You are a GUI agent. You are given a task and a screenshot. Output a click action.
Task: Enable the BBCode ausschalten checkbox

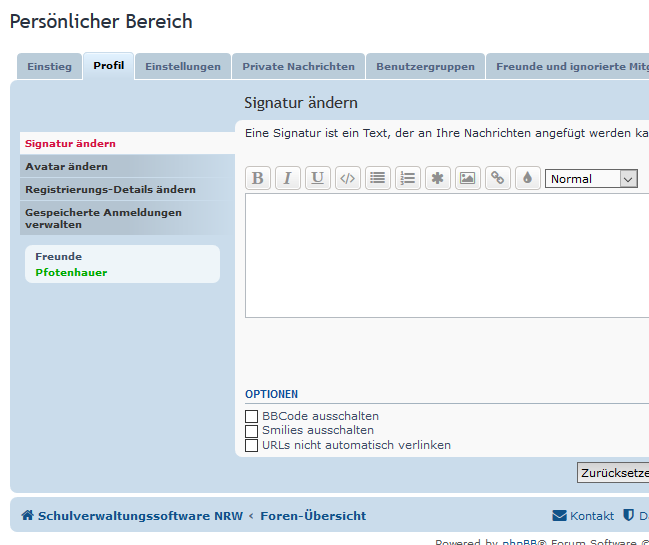pos(252,416)
